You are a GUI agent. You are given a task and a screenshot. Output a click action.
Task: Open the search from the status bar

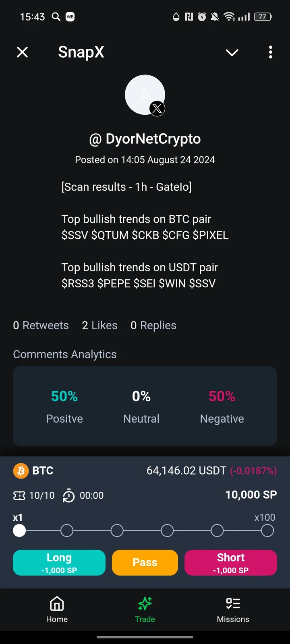click(x=56, y=17)
